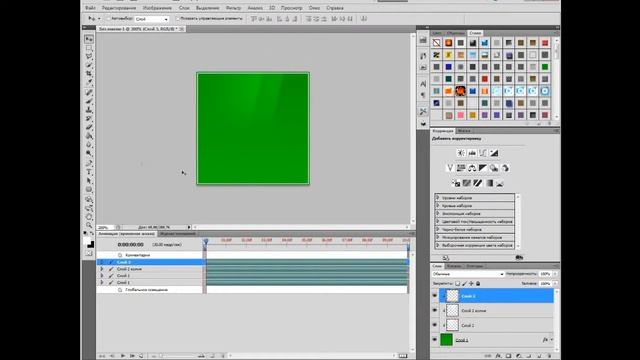Select the Eraser tool
This screenshot has height=360, width=640.
(x=89, y=127)
